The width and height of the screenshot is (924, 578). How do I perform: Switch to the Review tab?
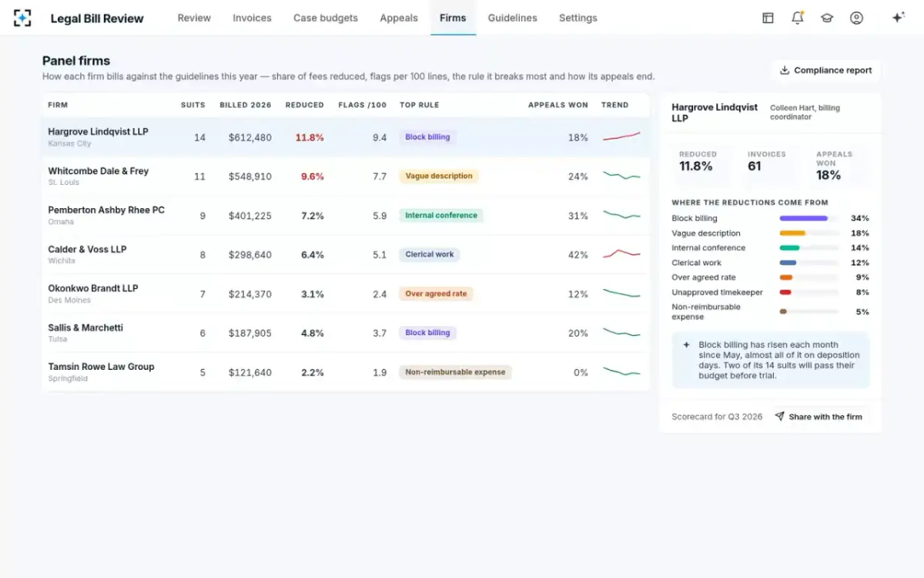[194, 18]
